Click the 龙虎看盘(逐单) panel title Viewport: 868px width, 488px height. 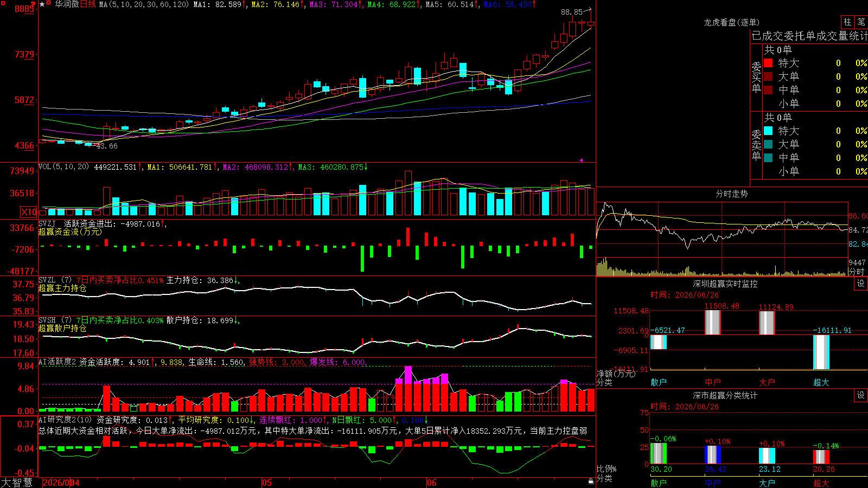pos(732,22)
